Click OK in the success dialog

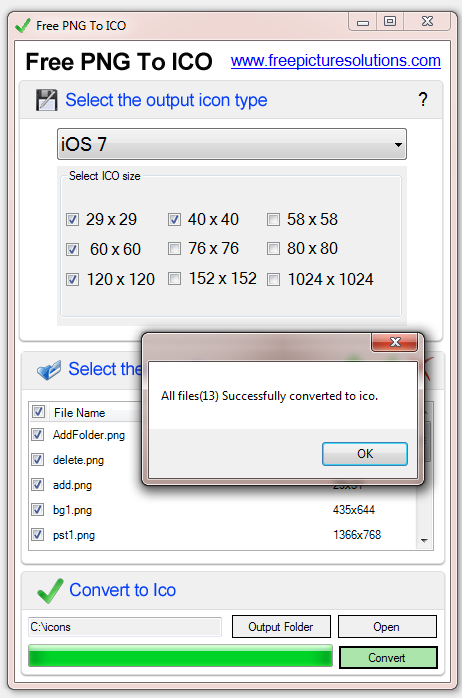365,454
